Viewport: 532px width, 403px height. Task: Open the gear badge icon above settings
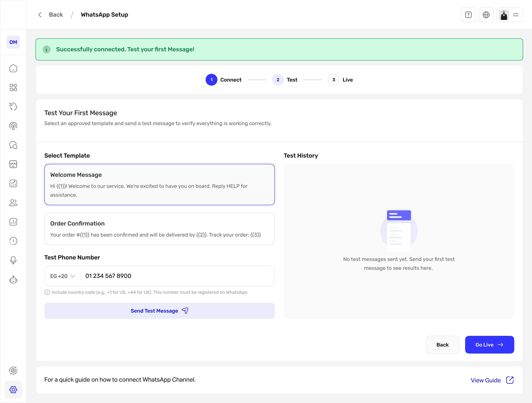(13, 371)
